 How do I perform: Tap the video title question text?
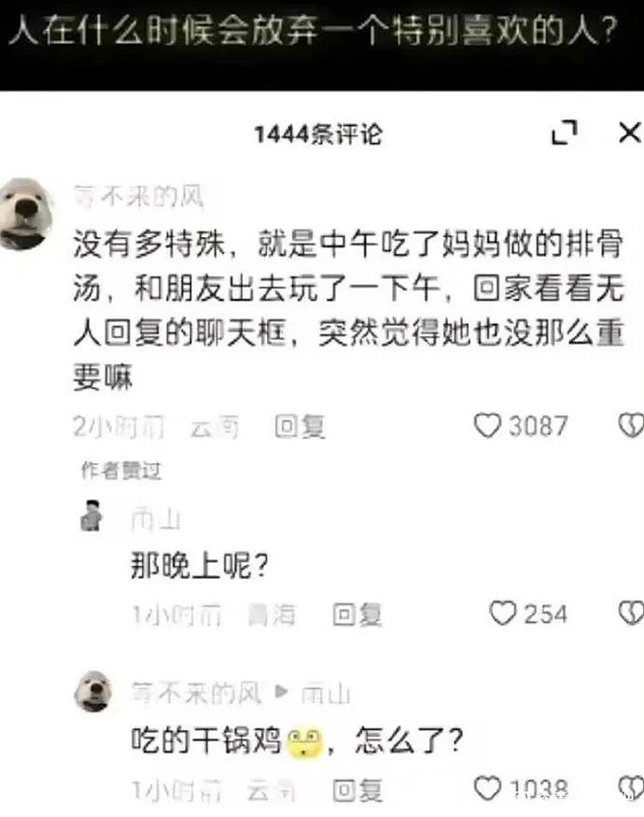(314, 30)
